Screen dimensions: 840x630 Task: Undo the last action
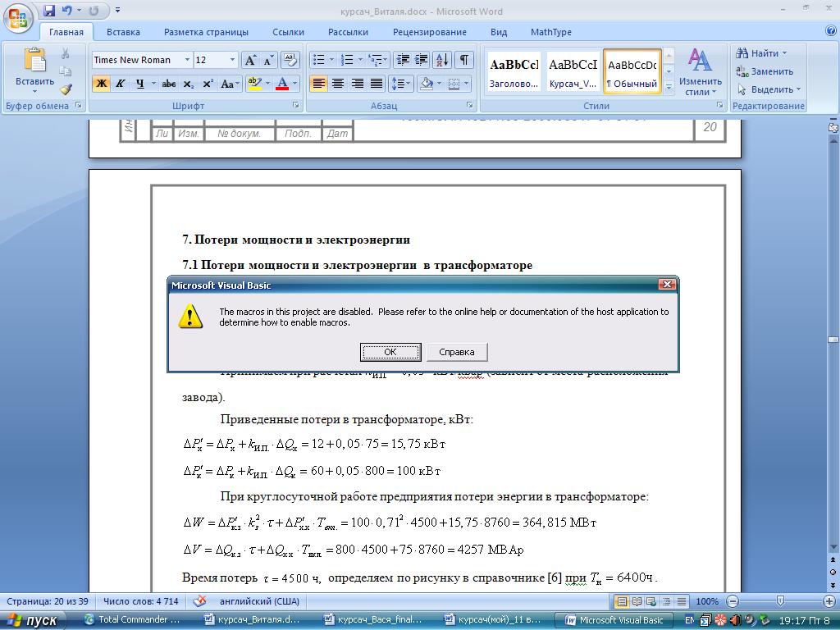point(67,10)
